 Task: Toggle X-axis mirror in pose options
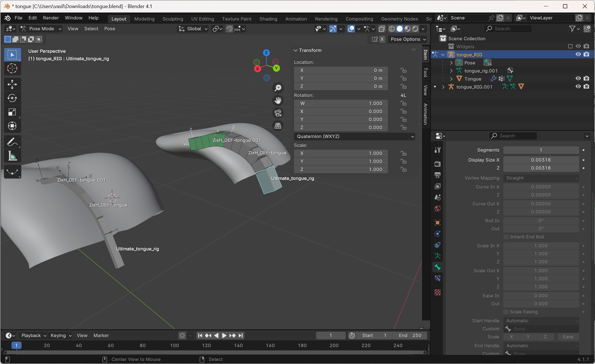(382, 39)
